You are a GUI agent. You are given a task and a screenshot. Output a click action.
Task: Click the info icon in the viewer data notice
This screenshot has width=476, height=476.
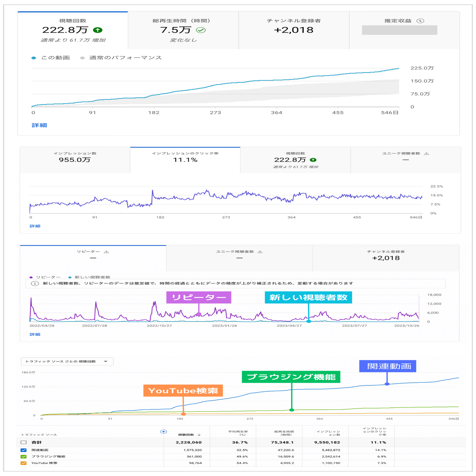[35, 283]
